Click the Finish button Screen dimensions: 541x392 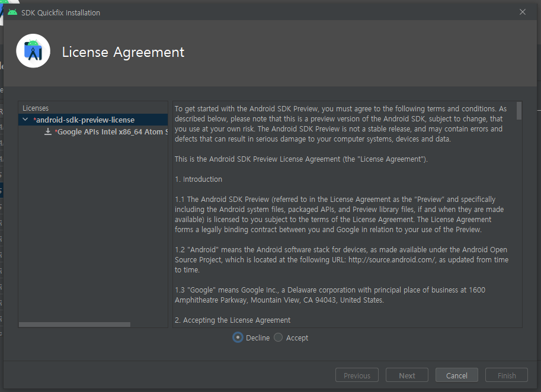[x=507, y=375]
